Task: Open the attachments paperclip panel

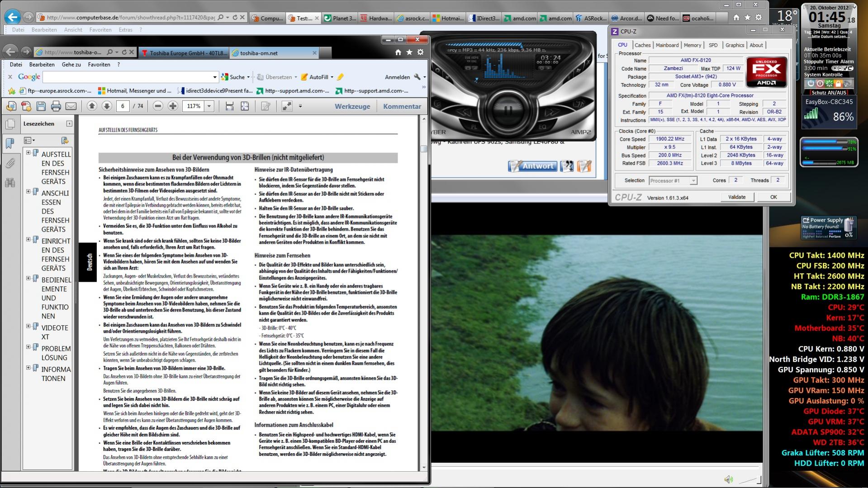Action: [10, 163]
